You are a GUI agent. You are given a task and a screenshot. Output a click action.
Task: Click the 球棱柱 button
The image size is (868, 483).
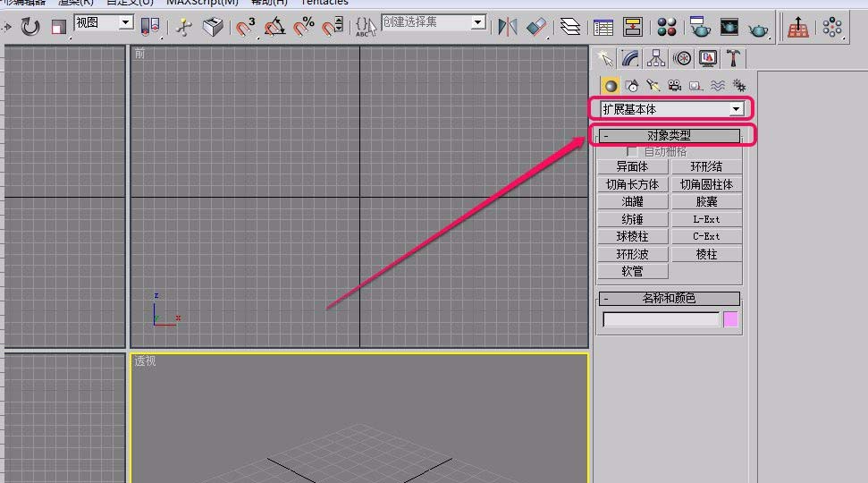click(632, 236)
